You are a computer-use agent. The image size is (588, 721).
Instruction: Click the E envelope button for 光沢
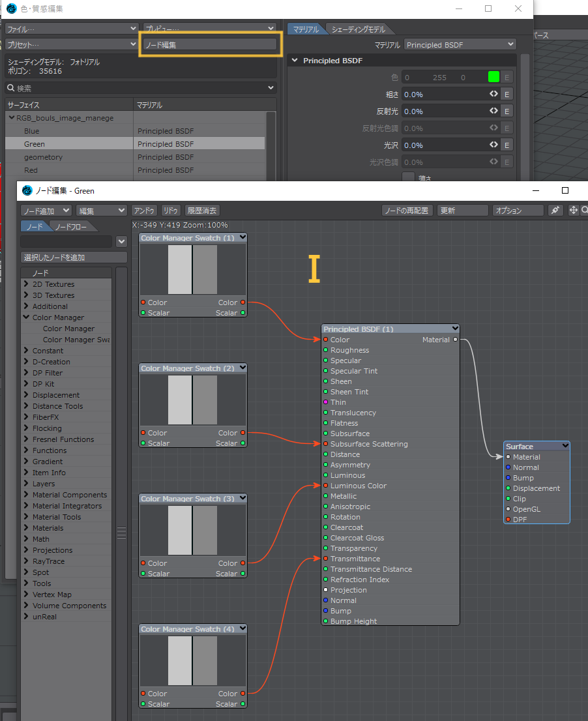click(507, 145)
